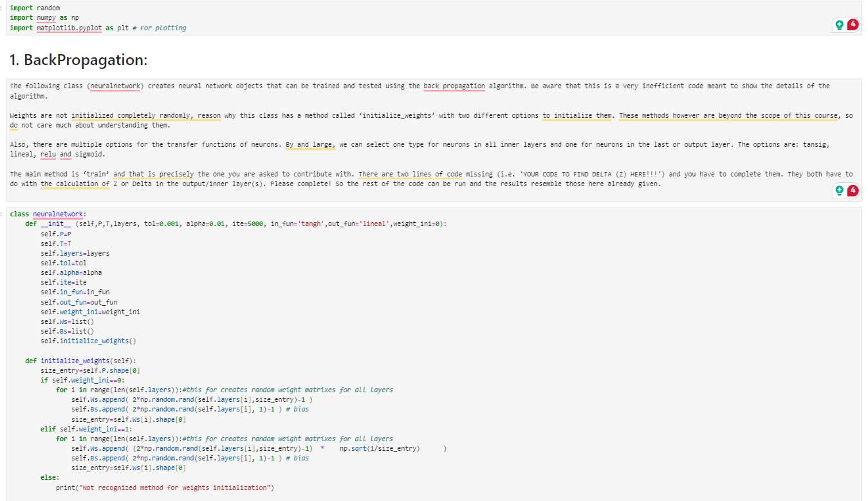The image size is (868, 501).
Task: Click the underlined phrase 'By and large,'
Action: pyautogui.click(x=309, y=144)
